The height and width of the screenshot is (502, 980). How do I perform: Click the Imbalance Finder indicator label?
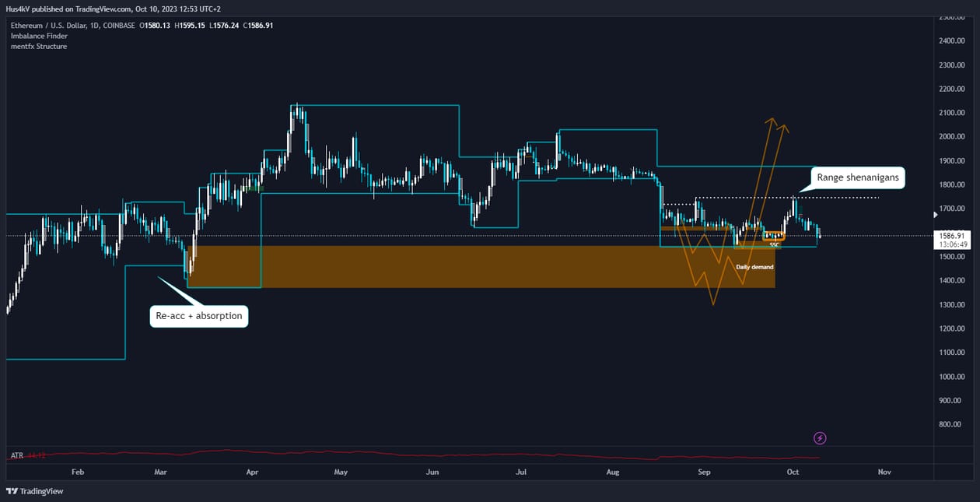click(x=37, y=36)
